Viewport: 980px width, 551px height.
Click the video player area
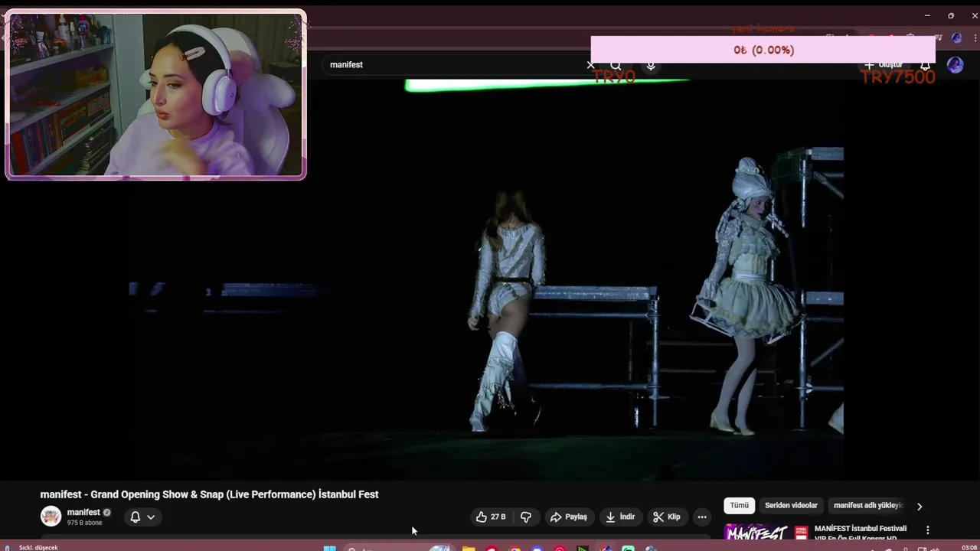point(486,279)
